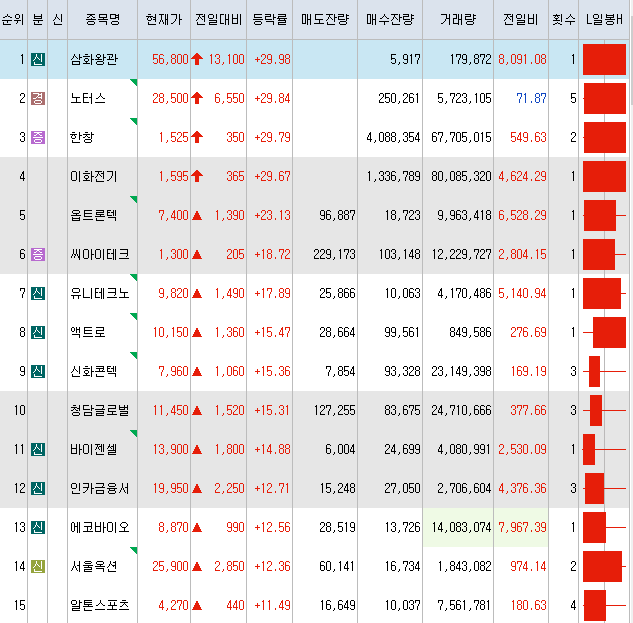Screen dimensions: 633x623
Task: Click the 신 badge icon for 삼화왕관
Action: coord(38,60)
